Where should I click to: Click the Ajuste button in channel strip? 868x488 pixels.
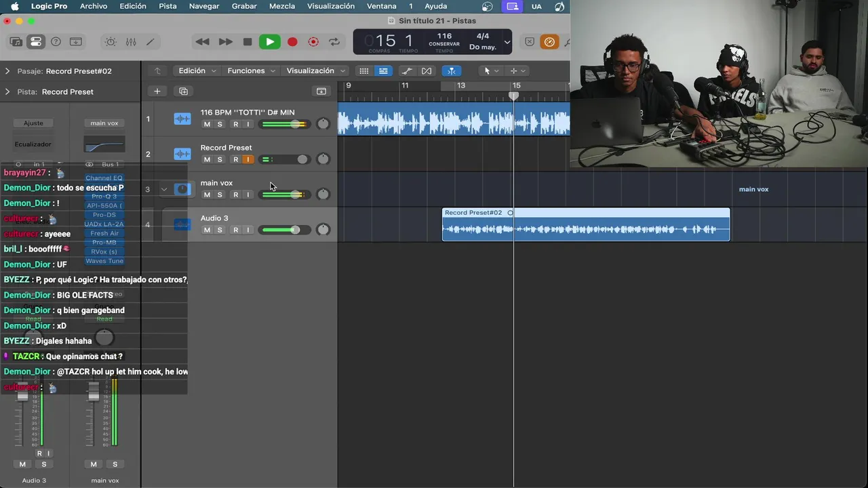tap(33, 123)
